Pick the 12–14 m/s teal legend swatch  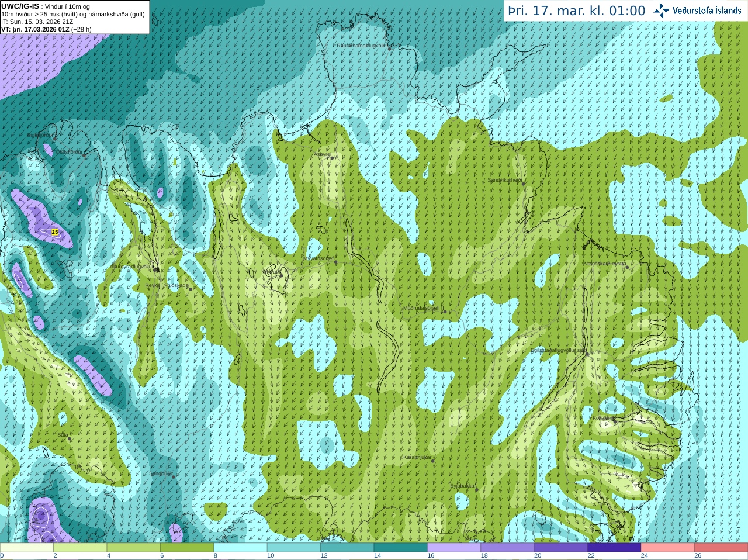click(x=347, y=548)
